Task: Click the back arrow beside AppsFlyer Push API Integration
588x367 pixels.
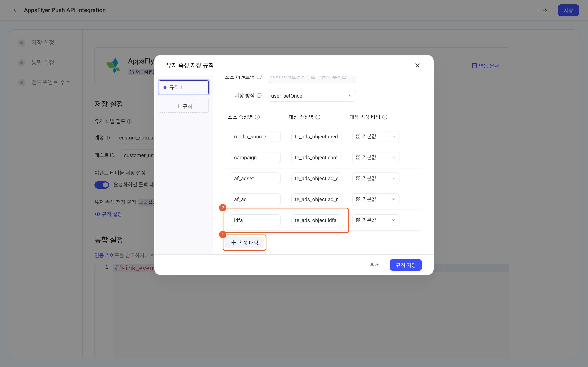Action: (x=15, y=10)
